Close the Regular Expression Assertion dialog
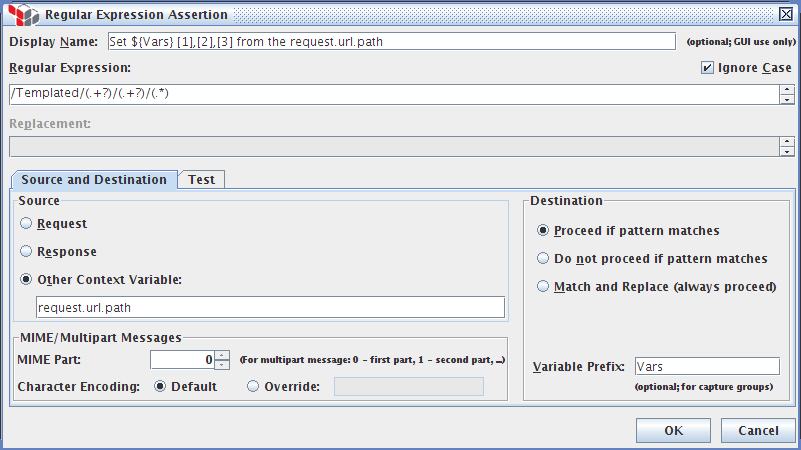The width and height of the screenshot is (801, 450). click(785, 15)
